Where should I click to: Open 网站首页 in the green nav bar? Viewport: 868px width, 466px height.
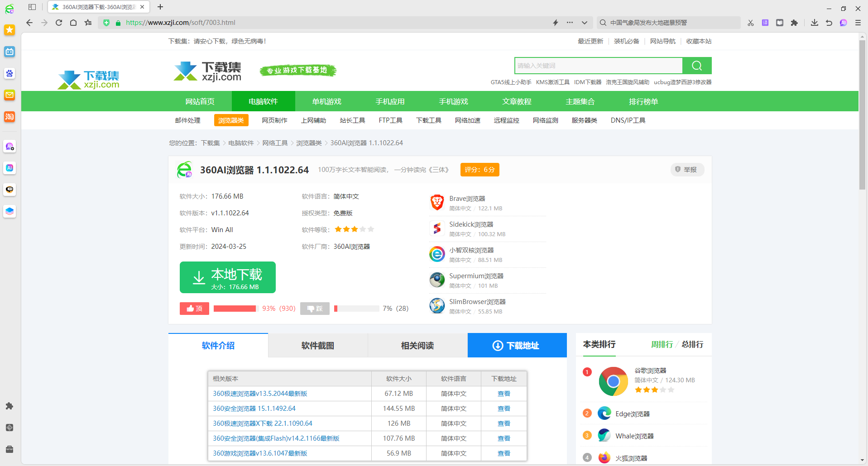point(200,101)
